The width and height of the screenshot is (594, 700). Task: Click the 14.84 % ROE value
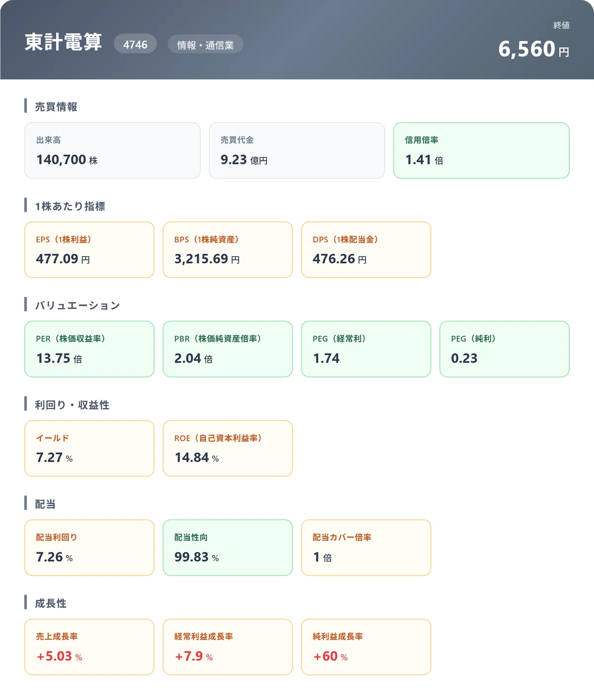(197, 458)
